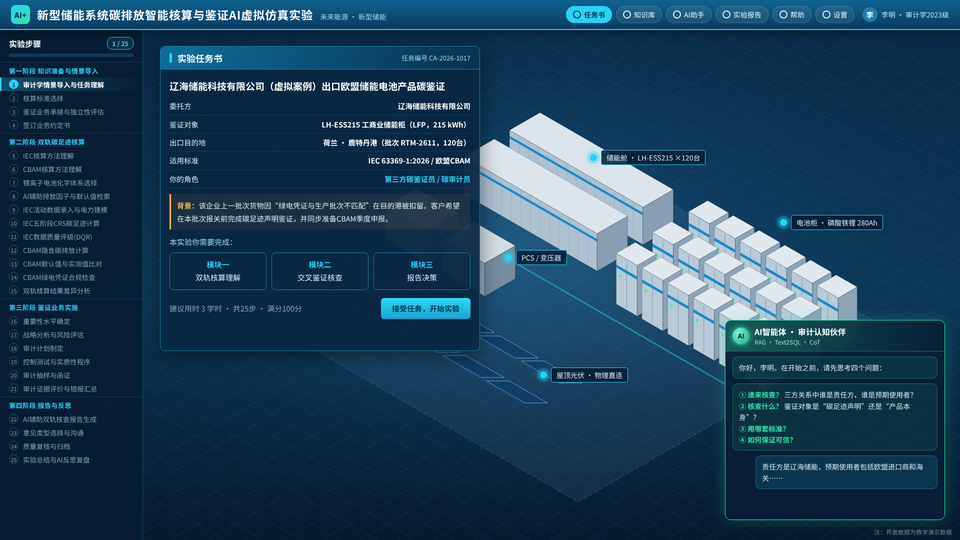Select step 25 实验总结与AI反思复盘
Image resolution: width=960 pixels, height=540 pixels.
click(71, 459)
